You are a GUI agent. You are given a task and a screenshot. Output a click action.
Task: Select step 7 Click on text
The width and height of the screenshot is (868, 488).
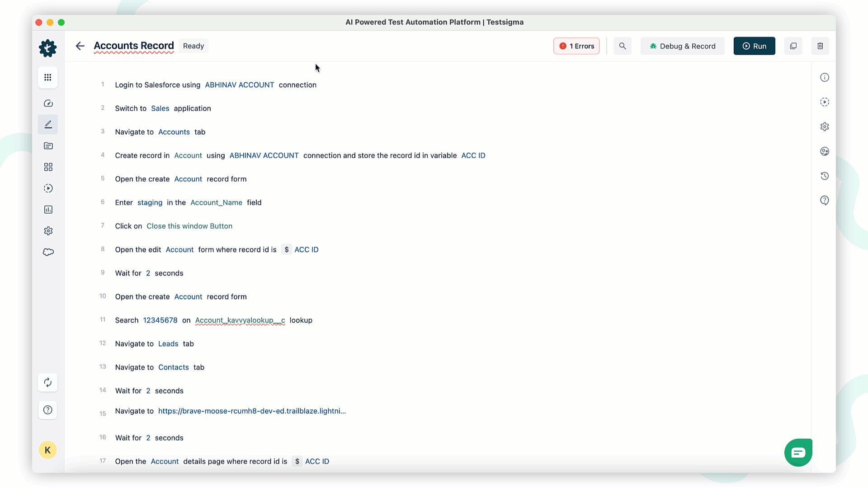tap(128, 226)
